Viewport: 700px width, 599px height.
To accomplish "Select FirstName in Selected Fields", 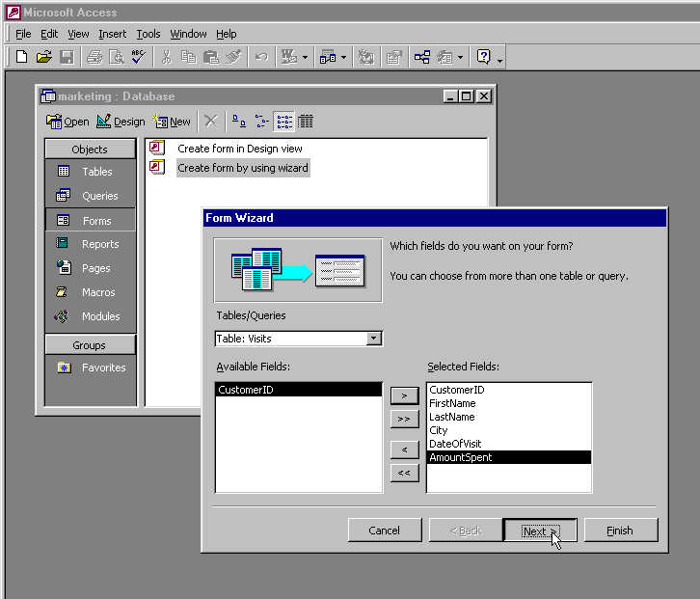I will coord(509,403).
